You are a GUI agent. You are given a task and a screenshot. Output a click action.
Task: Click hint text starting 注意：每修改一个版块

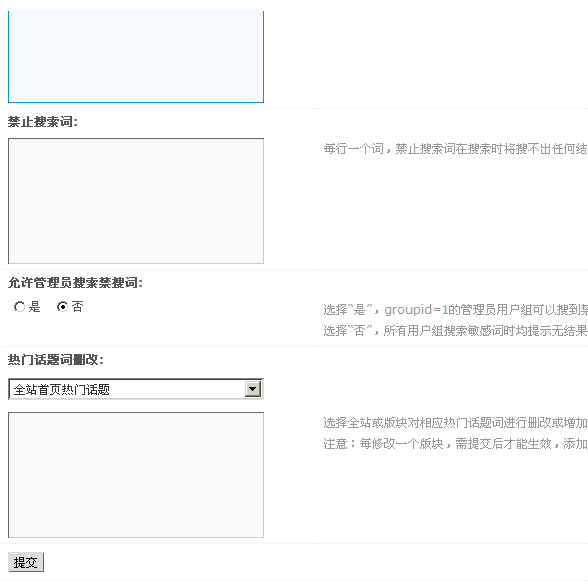[455, 444]
